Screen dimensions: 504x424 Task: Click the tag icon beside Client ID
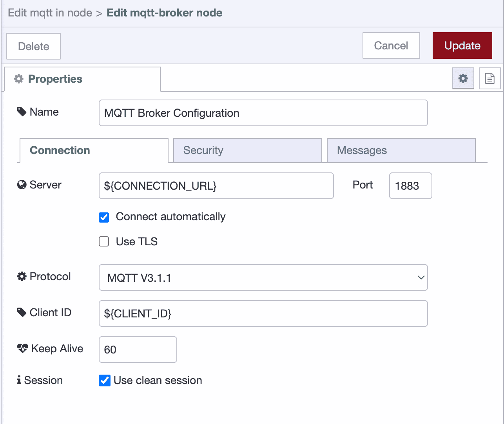click(x=22, y=312)
